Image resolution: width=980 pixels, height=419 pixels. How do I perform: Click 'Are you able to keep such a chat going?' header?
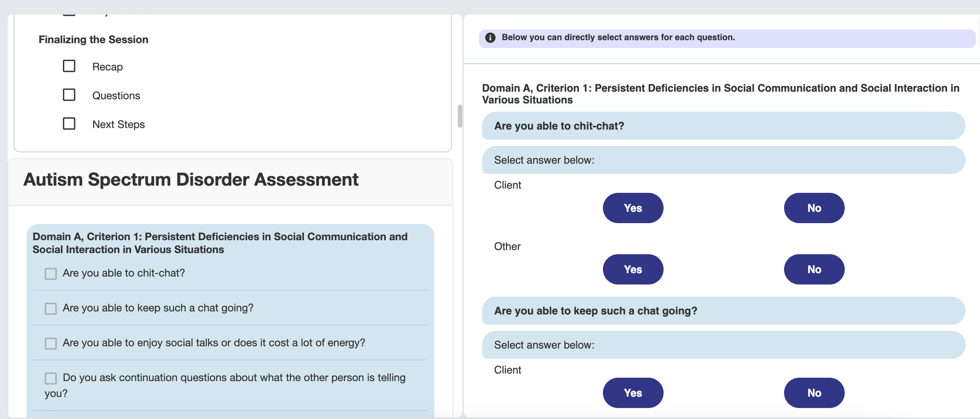coord(723,311)
